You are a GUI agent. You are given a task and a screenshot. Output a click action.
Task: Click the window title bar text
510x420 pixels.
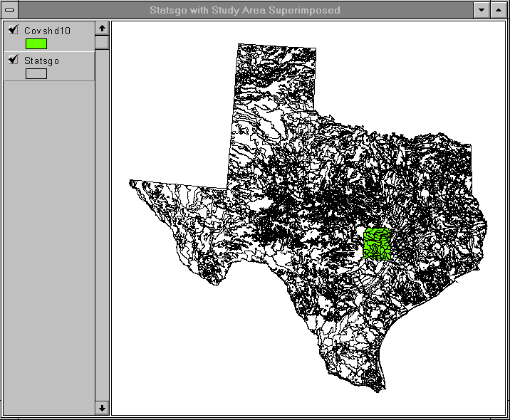click(x=244, y=10)
